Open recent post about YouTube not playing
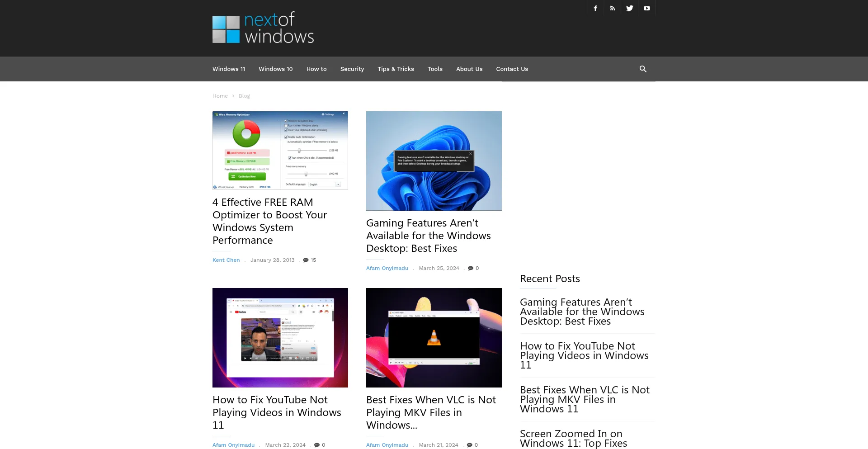Screen dimensions: 868x449 pyautogui.click(x=584, y=355)
